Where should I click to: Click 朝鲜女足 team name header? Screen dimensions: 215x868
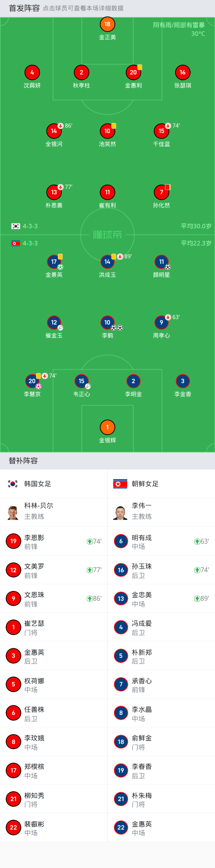coord(145,484)
